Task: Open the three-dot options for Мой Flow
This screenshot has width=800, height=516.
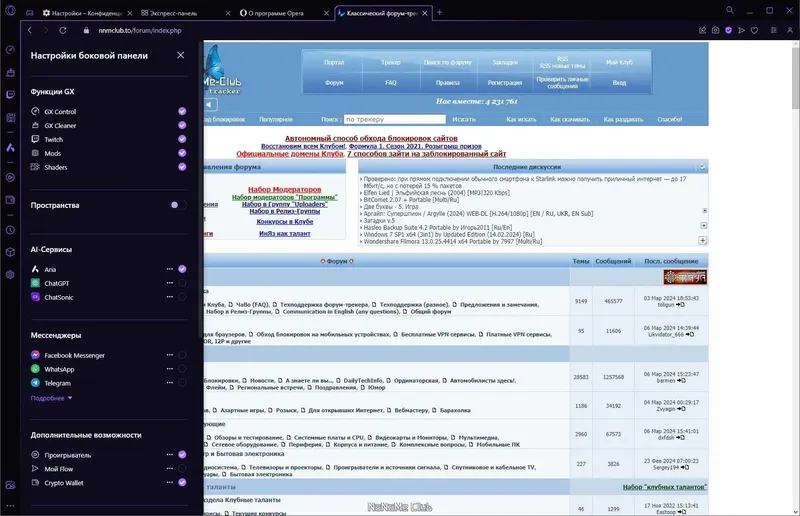Action: [170, 469]
